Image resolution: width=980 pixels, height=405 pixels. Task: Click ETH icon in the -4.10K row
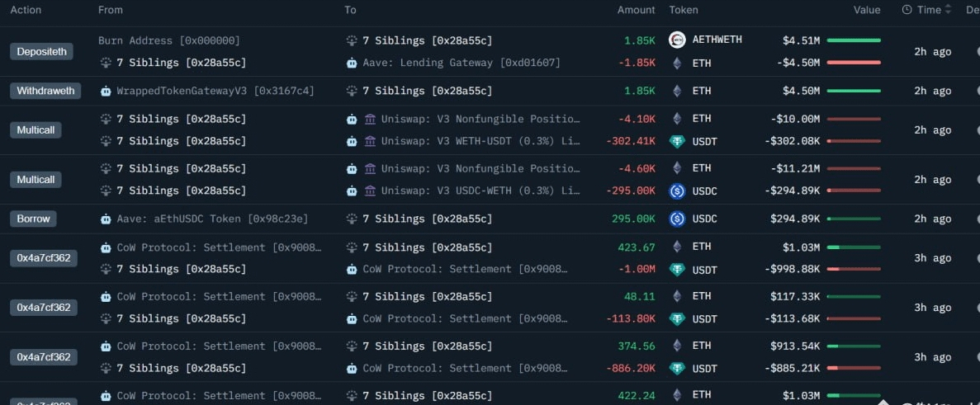point(677,119)
